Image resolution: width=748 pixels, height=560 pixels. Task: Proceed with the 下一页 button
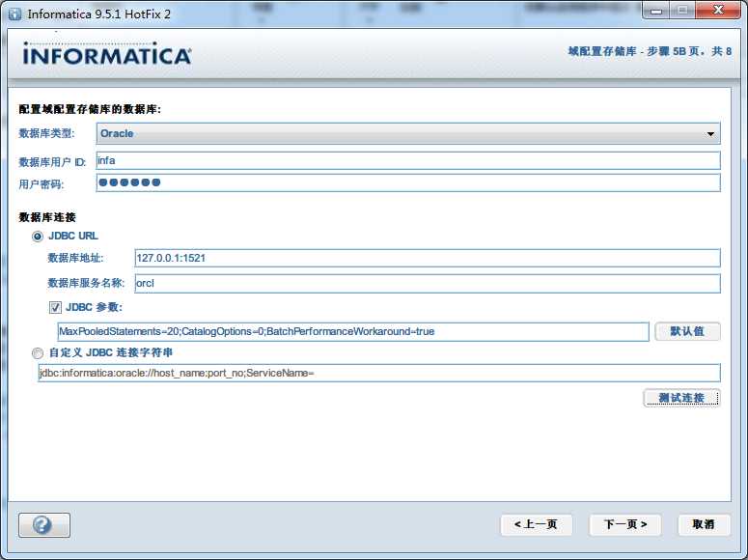625,524
